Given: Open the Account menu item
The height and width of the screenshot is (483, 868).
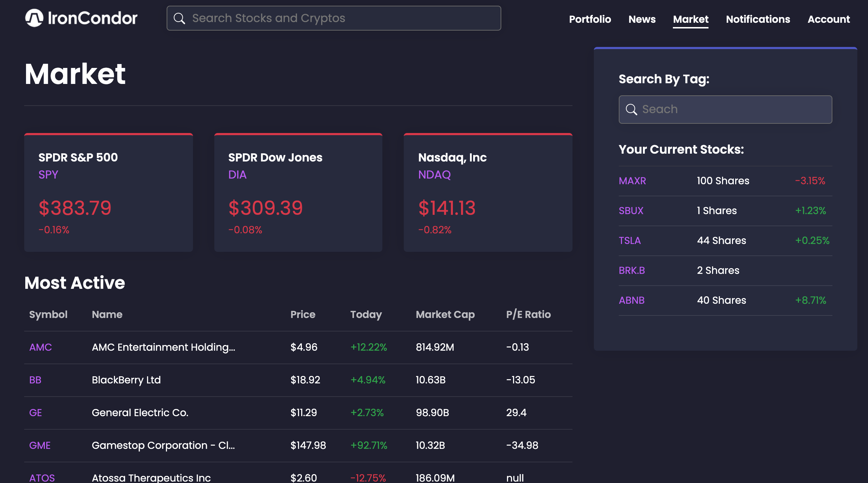Looking at the screenshot, I should [x=829, y=19].
